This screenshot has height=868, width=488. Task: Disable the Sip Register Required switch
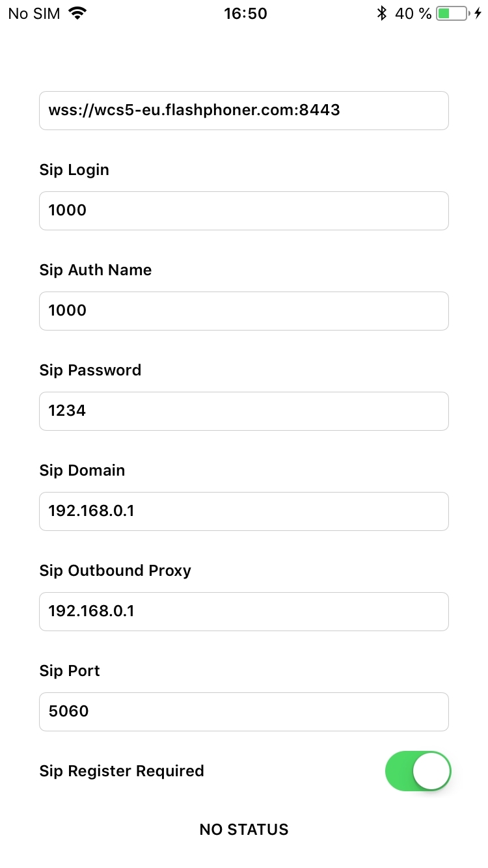click(418, 771)
